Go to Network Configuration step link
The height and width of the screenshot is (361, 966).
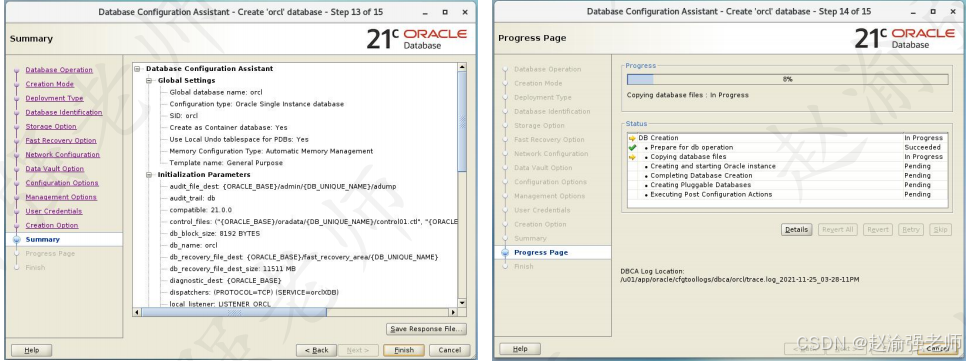point(62,155)
